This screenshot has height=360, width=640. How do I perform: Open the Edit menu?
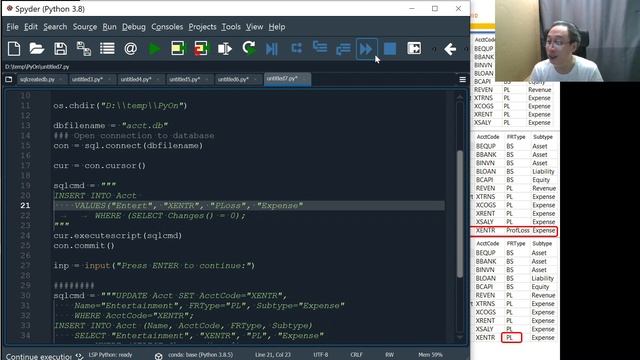[x=31, y=27]
